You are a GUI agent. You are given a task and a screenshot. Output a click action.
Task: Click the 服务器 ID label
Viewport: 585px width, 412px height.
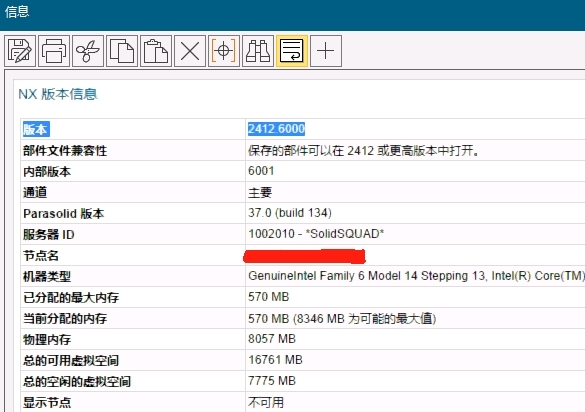pos(49,234)
